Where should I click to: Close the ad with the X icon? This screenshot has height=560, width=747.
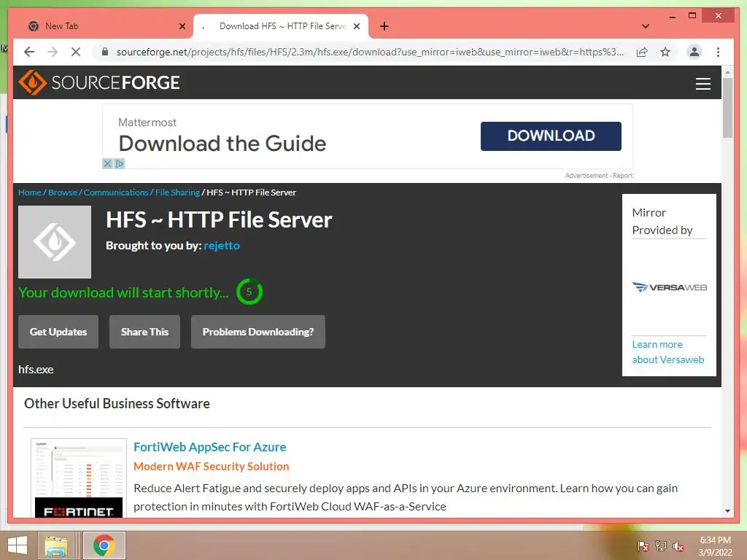[x=108, y=164]
